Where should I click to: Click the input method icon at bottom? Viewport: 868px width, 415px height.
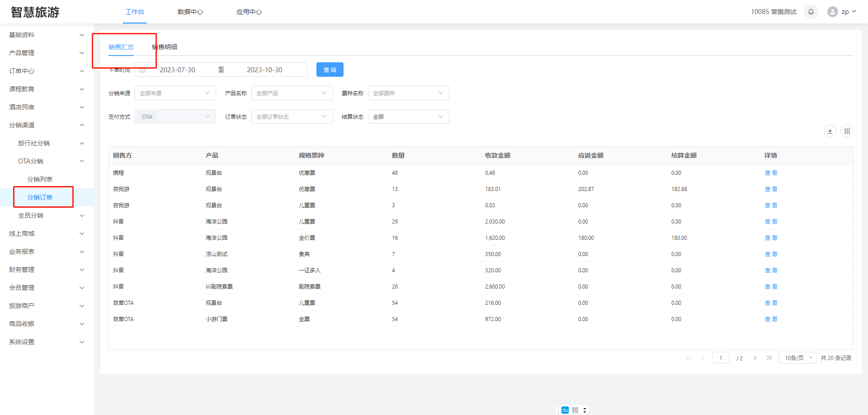(565, 410)
